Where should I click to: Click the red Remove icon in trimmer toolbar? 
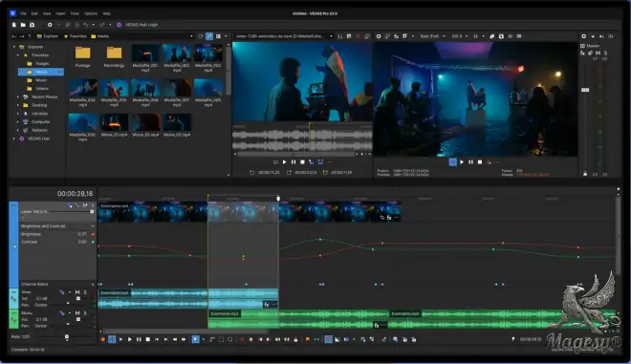click(x=358, y=36)
